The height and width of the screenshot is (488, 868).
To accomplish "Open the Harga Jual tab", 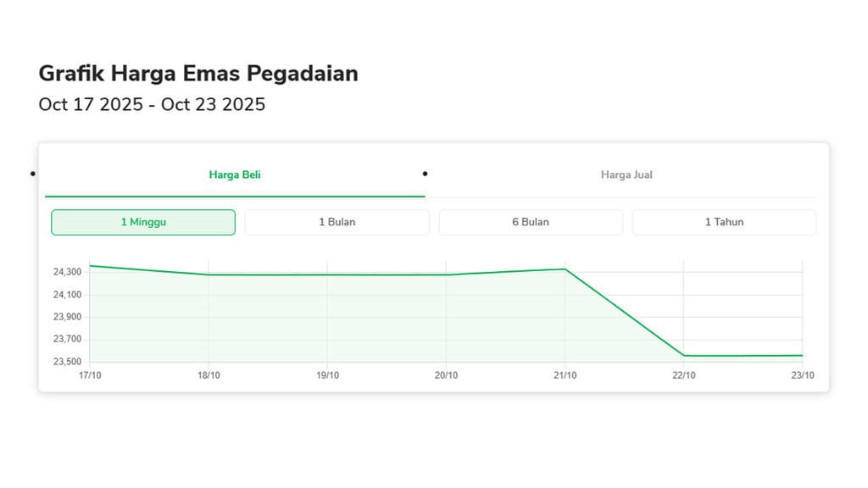I will click(626, 175).
